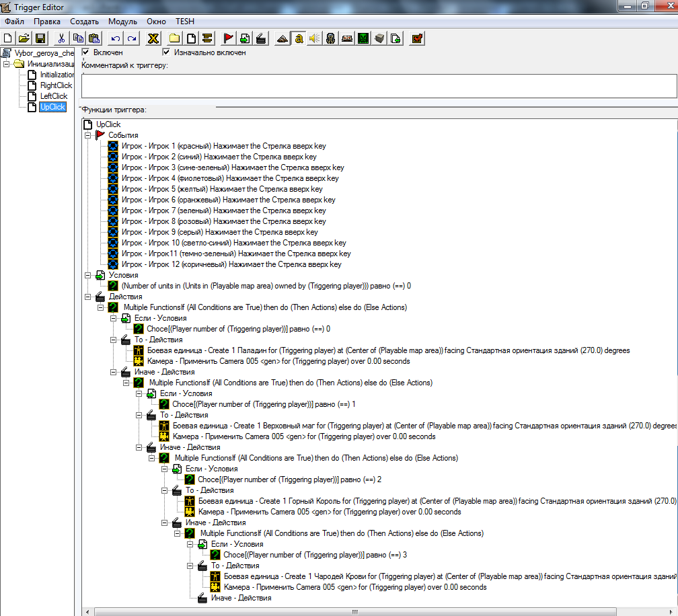Select 'Create 1 Верховный маг' action row

424,426
